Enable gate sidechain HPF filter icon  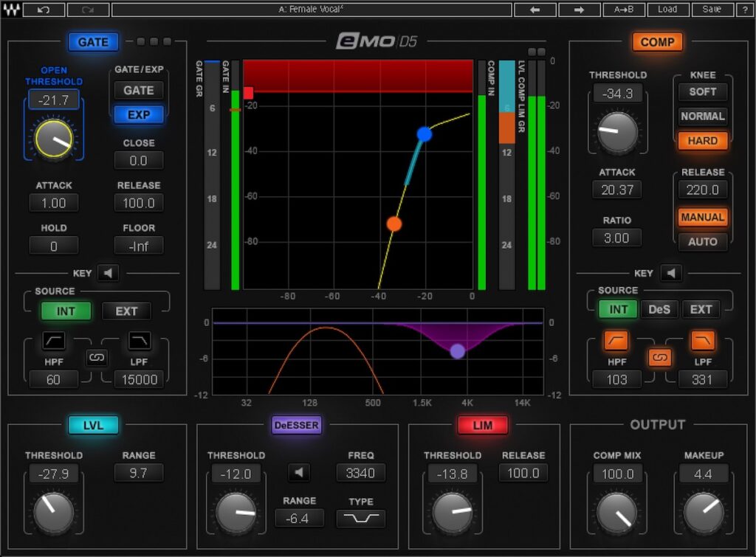coord(53,341)
